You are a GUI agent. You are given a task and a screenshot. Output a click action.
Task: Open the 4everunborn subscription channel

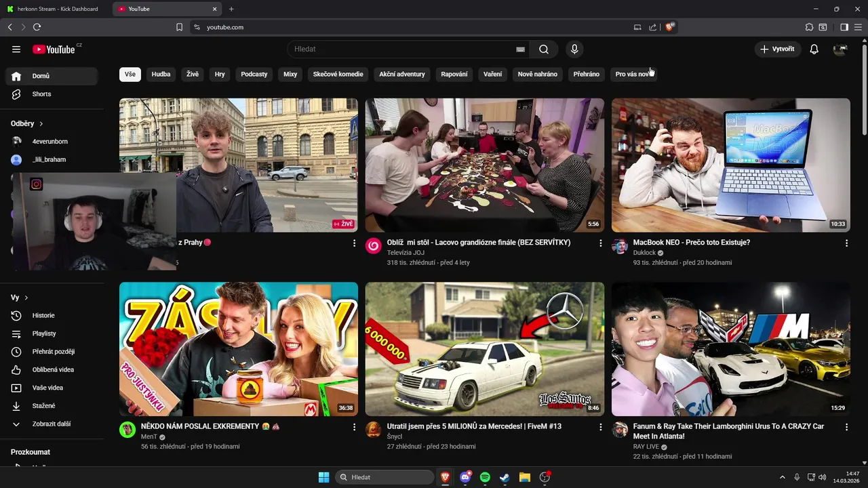(x=52, y=142)
